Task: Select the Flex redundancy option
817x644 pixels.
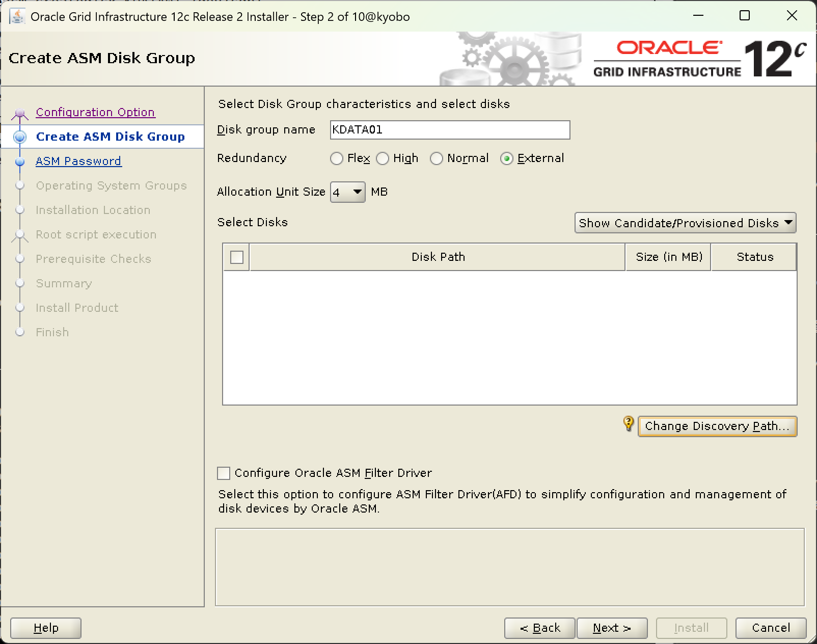Action: click(x=336, y=158)
